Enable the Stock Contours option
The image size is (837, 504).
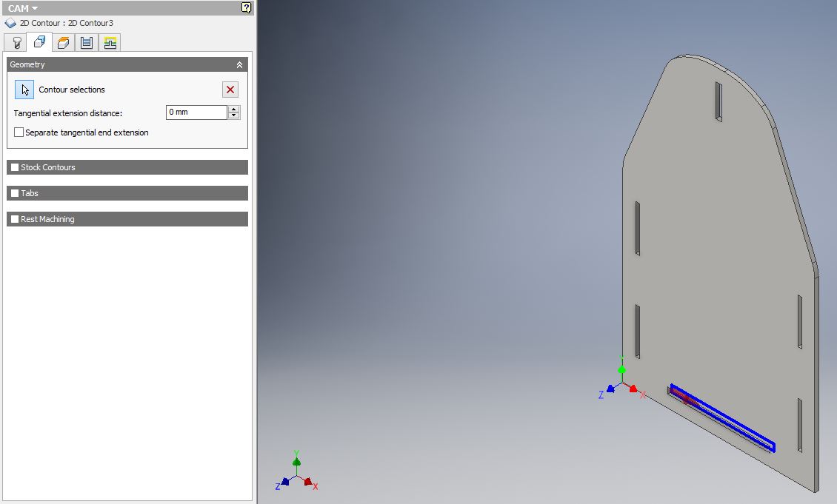tap(15, 167)
